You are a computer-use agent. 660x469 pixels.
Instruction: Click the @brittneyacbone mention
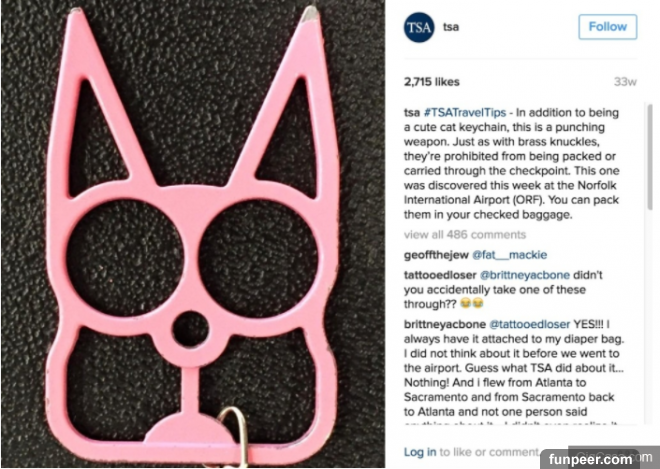tap(524, 275)
